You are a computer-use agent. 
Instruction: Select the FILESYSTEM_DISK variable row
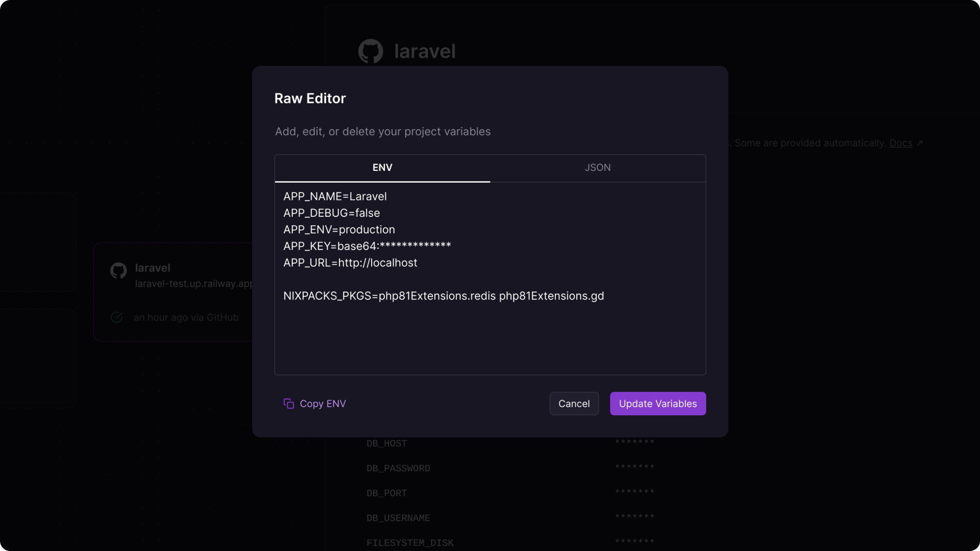coord(510,543)
